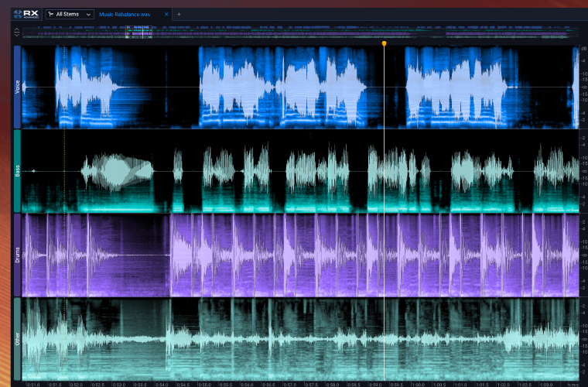Select the Drums stem label
The width and height of the screenshot is (588, 387).
(17, 255)
